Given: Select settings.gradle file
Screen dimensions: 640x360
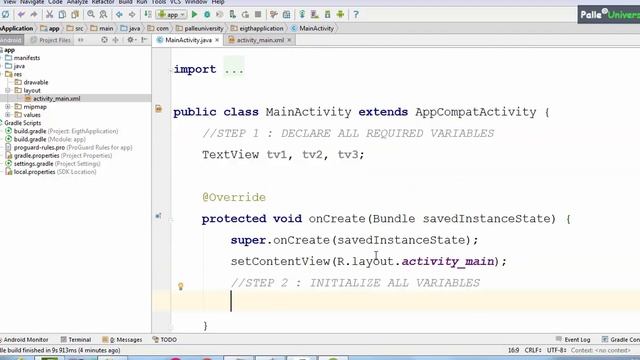Looking at the screenshot, I should (53, 164).
